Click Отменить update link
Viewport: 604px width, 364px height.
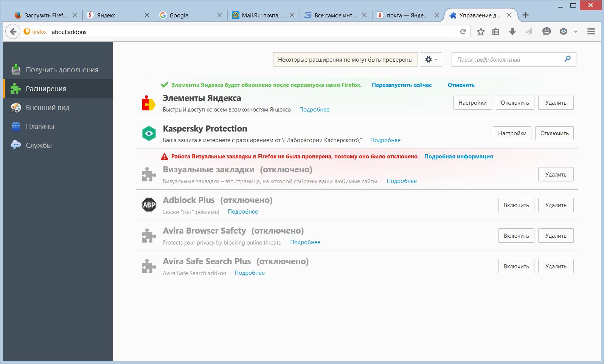pyautogui.click(x=461, y=85)
